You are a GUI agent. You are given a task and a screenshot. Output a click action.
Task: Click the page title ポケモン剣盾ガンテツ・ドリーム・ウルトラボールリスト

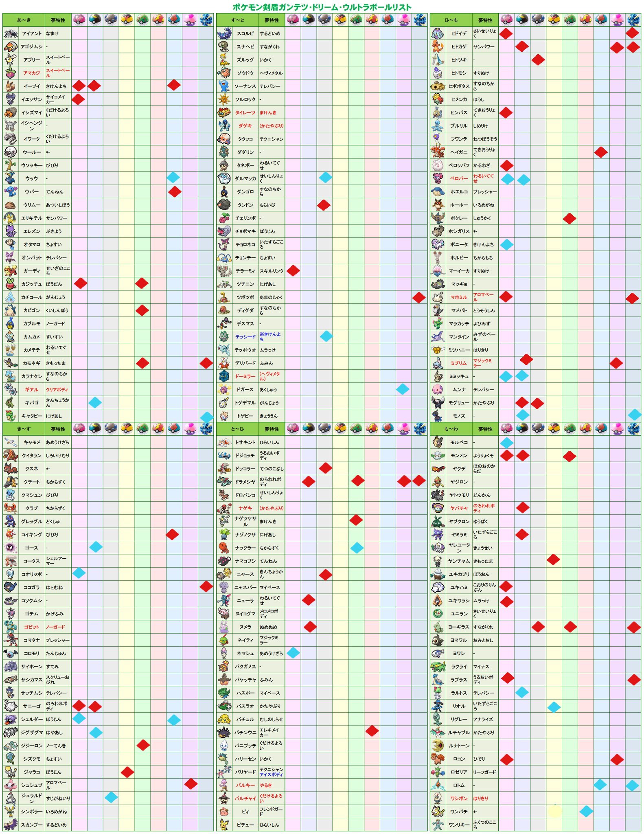click(x=322, y=7)
